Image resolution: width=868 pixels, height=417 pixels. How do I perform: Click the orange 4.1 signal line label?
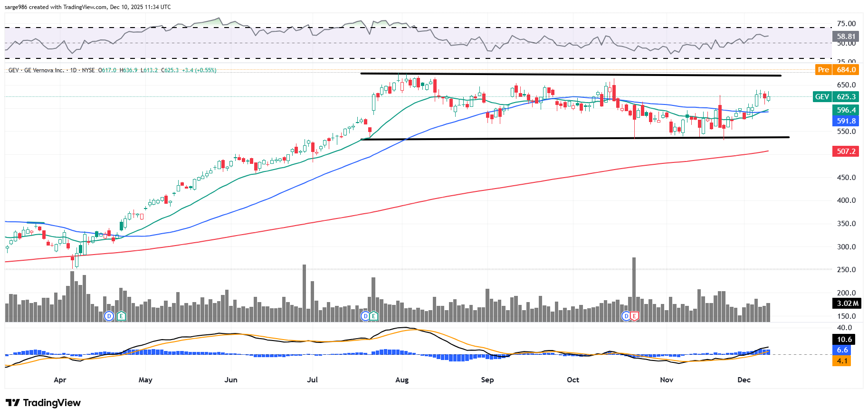pos(842,361)
